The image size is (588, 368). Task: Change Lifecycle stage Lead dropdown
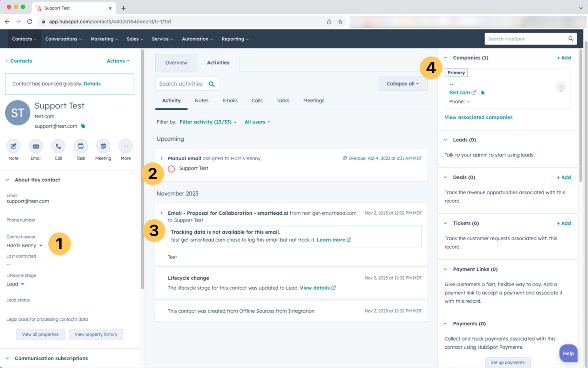(x=15, y=284)
